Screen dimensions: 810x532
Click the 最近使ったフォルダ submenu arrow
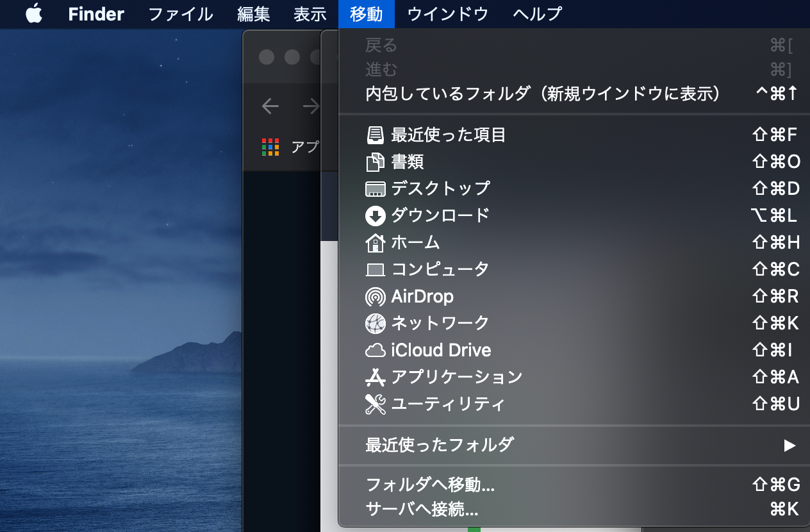coord(789,445)
